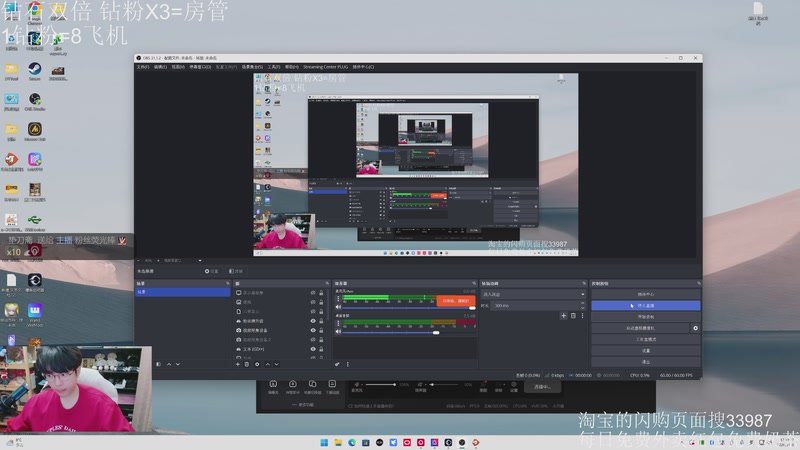Image resolution: width=800 pixels, height=450 pixels.
Task: Decrease transition duration with the down arrow
Action: pyautogui.click(x=582, y=308)
